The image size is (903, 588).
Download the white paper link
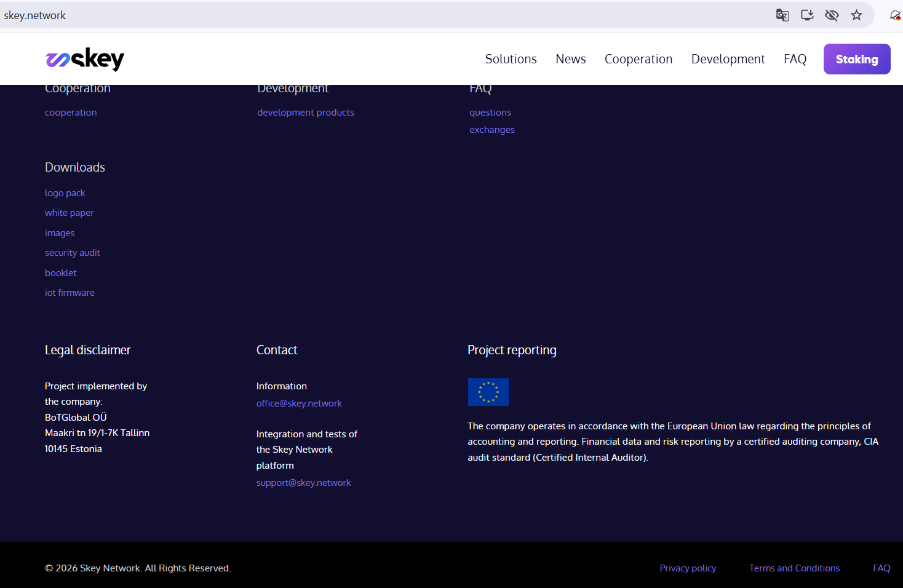(x=70, y=213)
